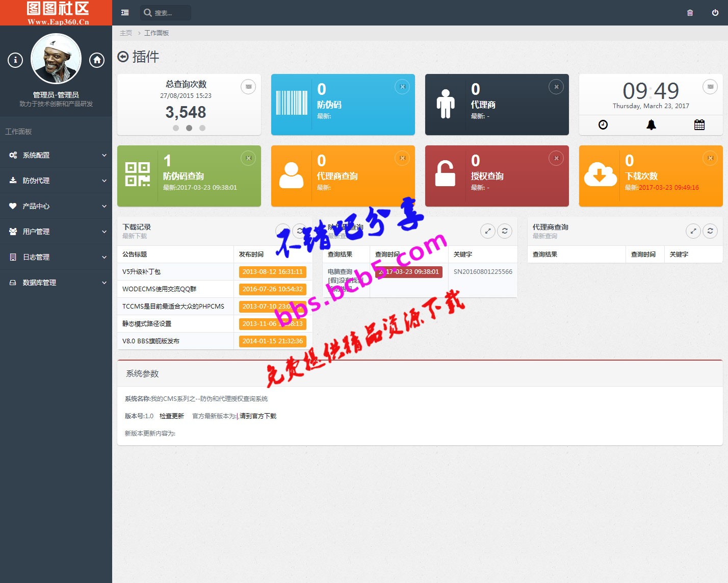Viewport: 728px width, 583px height.
Task: Click the 检查更新 link
Action: point(172,416)
